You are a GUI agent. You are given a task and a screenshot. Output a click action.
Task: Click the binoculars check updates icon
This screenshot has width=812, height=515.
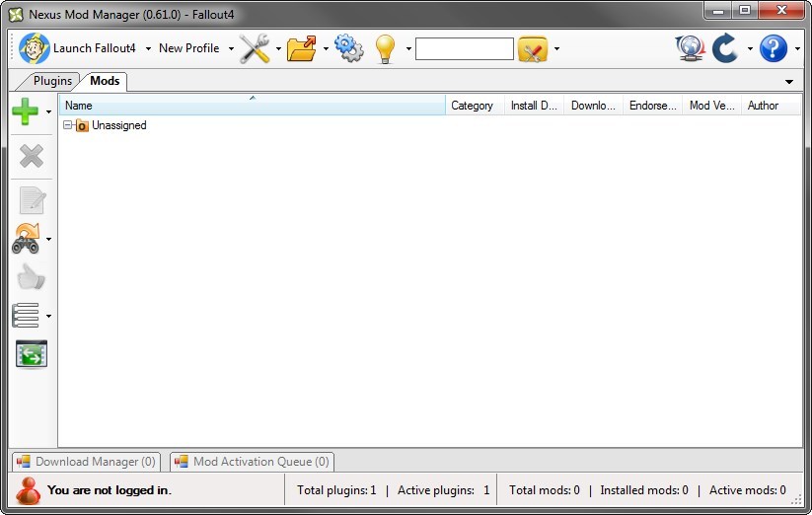pyautogui.click(x=26, y=239)
